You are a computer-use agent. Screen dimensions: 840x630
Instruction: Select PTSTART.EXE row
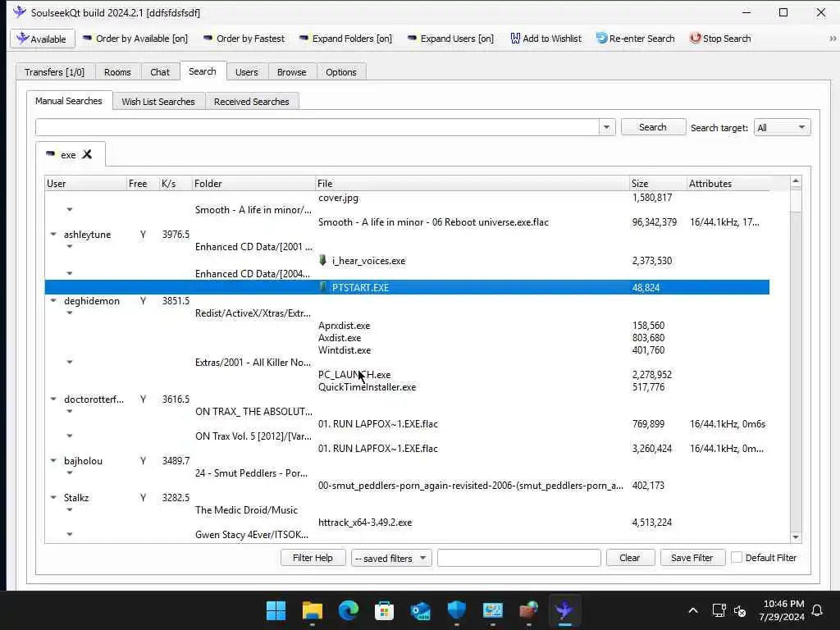tap(407, 287)
